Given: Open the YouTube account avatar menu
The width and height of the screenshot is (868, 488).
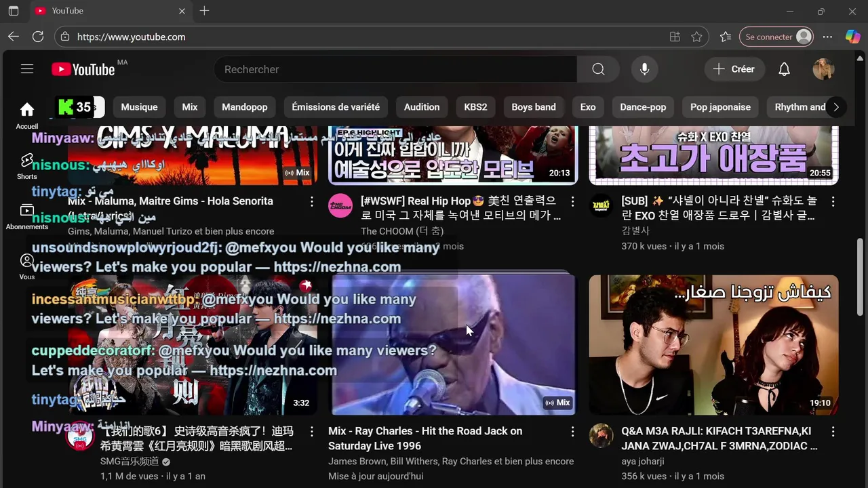Looking at the screenshot, I should coord(823,69).
